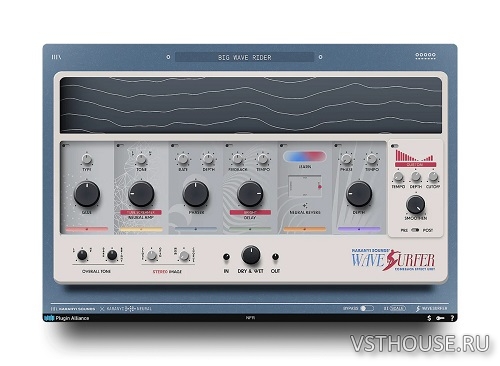Click the Plugin Alliance logo
Viewport: 500px width, 366px height.
tap(67, 318)
